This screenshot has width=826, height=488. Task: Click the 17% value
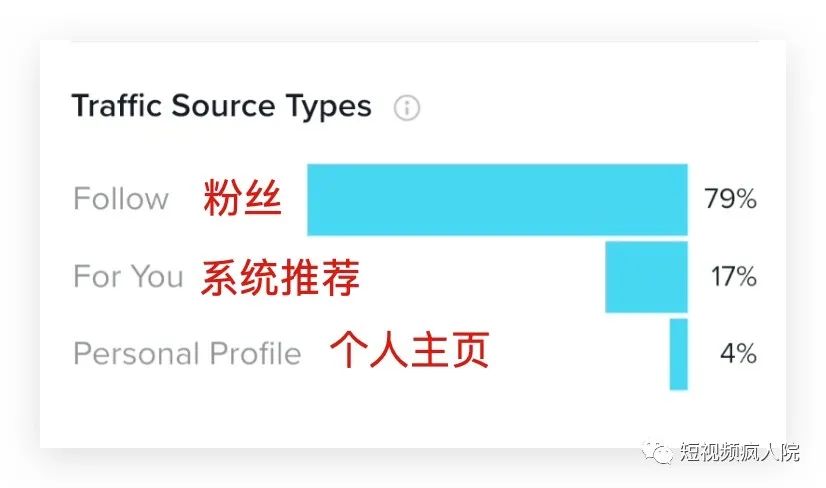pyautogui.click(x=733, y=276)
